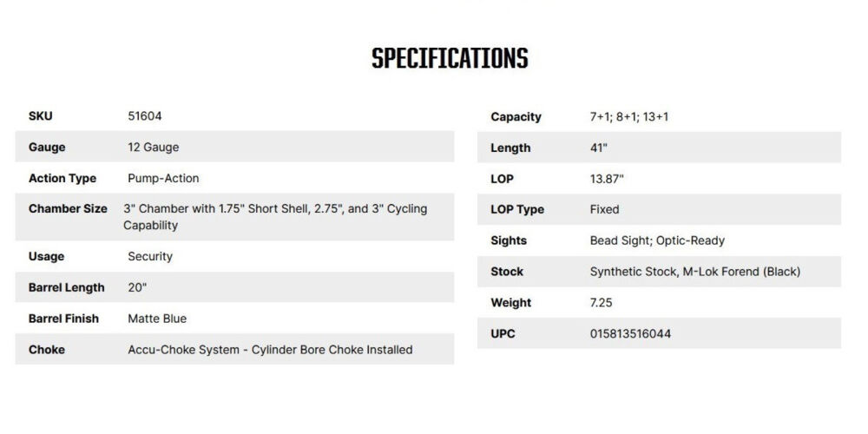The width and height of the screenshot is (868, 434).
Task: Click the Capacity value 7+1; 8+1; 13+1
Action: pyautogui.click(x=629, y=116)
